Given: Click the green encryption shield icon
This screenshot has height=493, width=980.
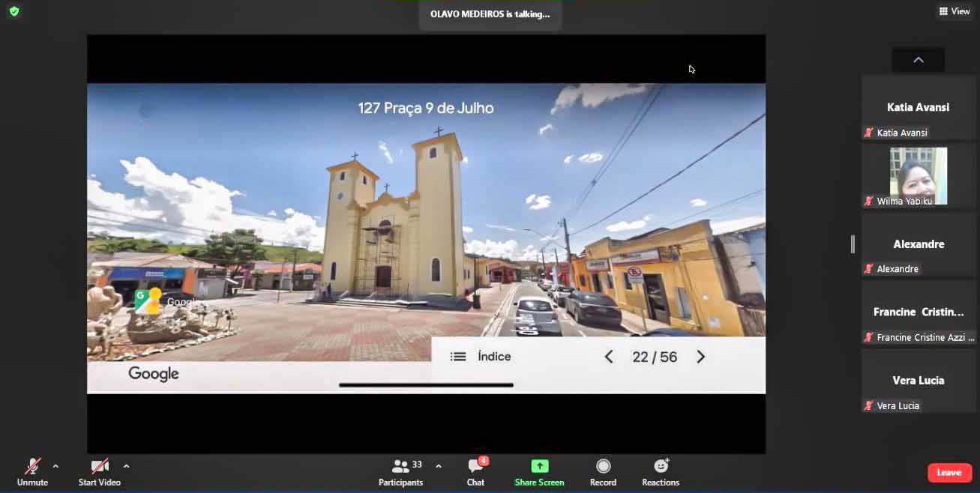Looking at the screenshot, I should (13, 11).
